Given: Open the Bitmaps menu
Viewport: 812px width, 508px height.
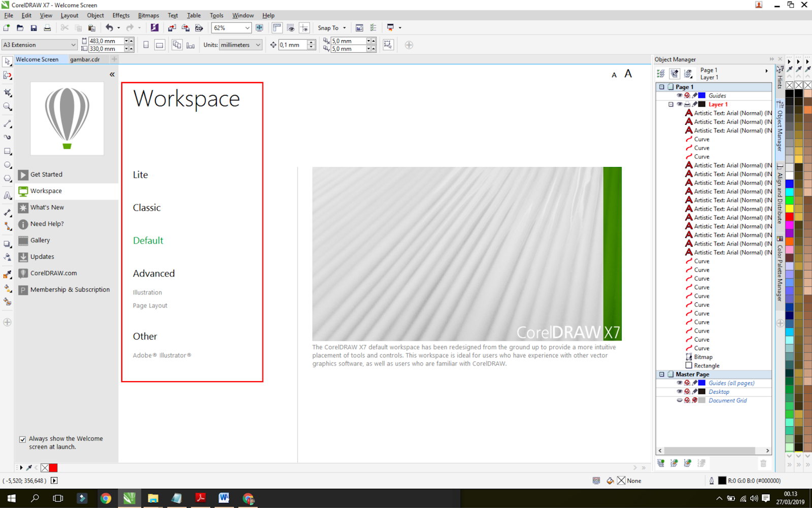Looking at the screenshot, I should (x=148, y=15).
